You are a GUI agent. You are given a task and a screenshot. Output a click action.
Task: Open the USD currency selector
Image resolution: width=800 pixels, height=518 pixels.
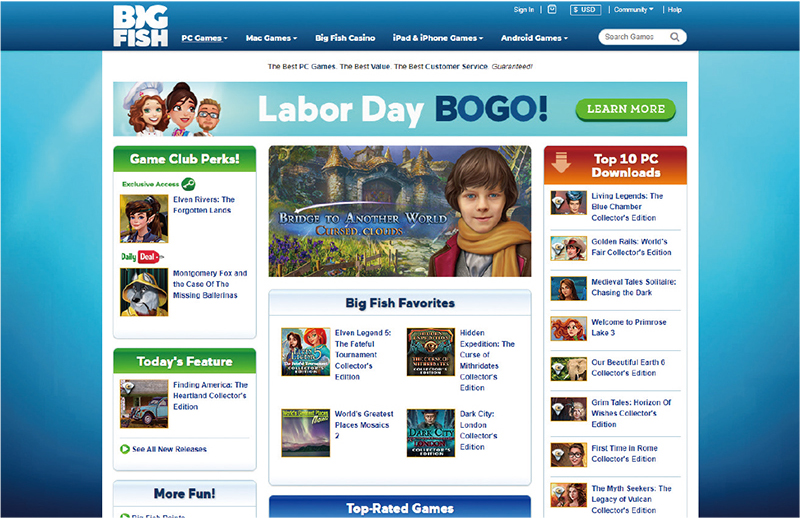[x=585, y=10]
